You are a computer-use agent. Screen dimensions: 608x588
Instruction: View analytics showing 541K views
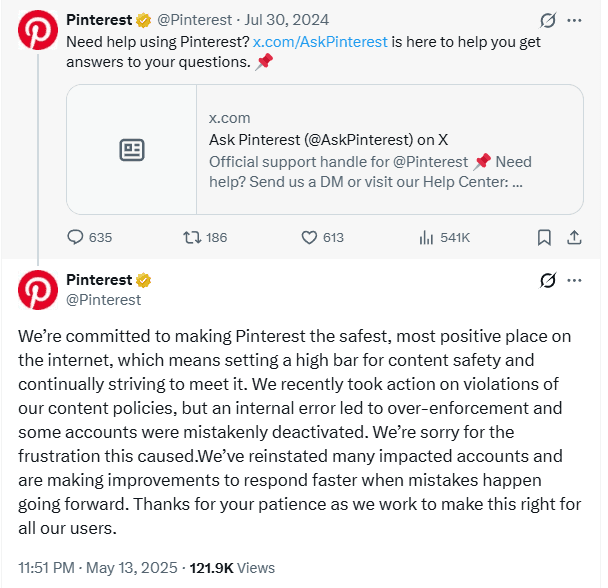click(x=426, y=237)
